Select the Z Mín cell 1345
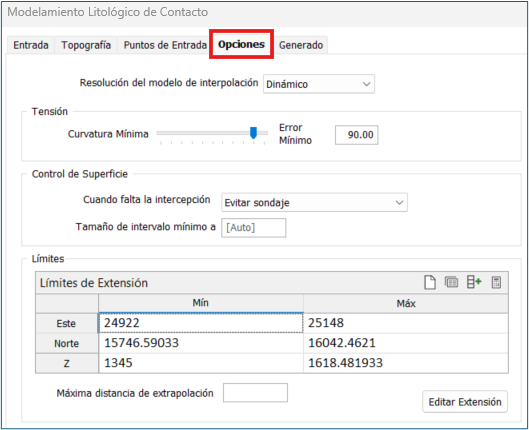The image size is (529, 430). 201,363
